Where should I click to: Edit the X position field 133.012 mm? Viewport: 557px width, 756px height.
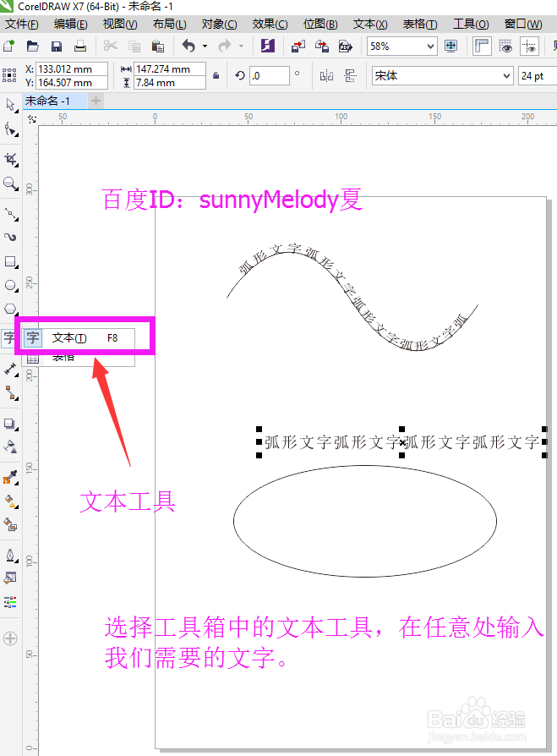click(x=72, y=69)
